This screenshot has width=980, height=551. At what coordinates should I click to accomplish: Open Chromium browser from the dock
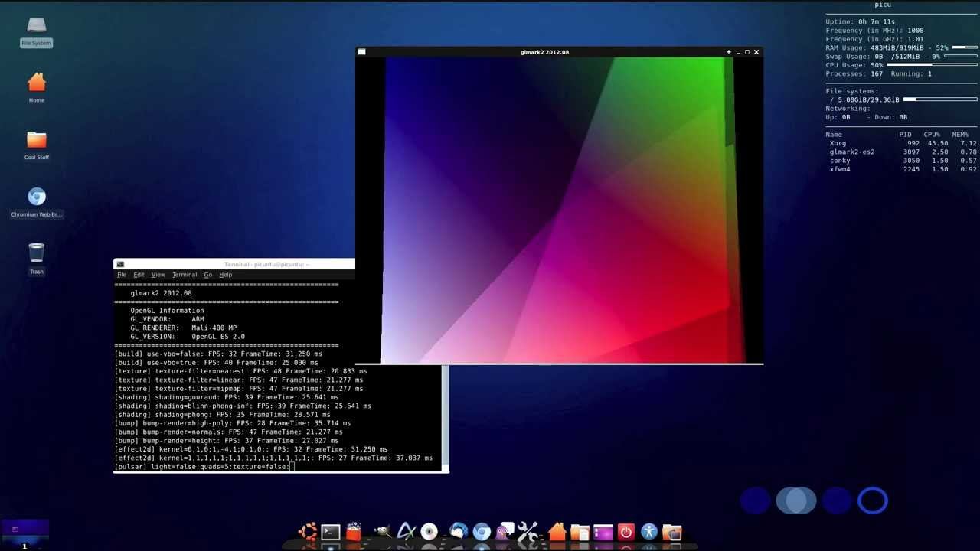click(482, 532)
